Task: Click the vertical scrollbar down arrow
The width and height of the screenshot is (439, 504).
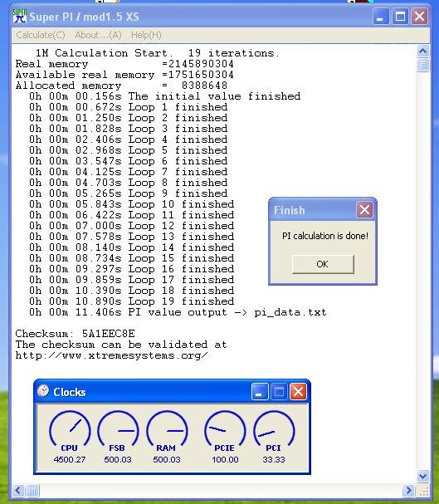Action: click(423, 476)
